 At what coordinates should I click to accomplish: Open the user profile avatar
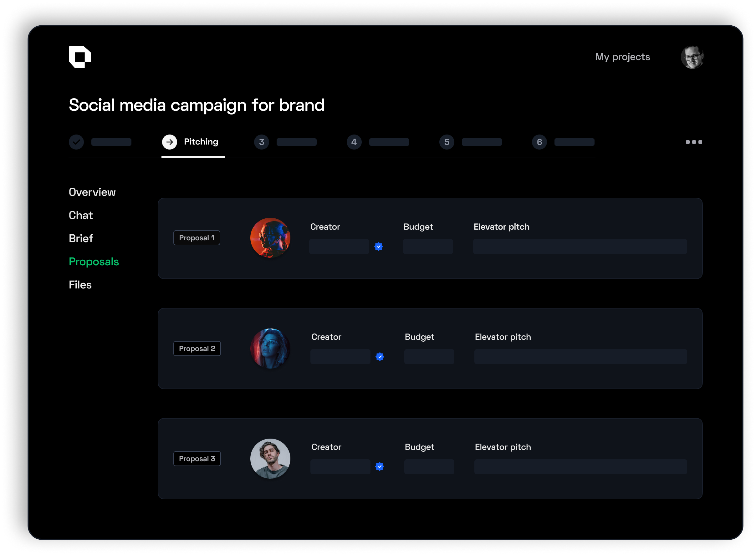pos(692,57)
